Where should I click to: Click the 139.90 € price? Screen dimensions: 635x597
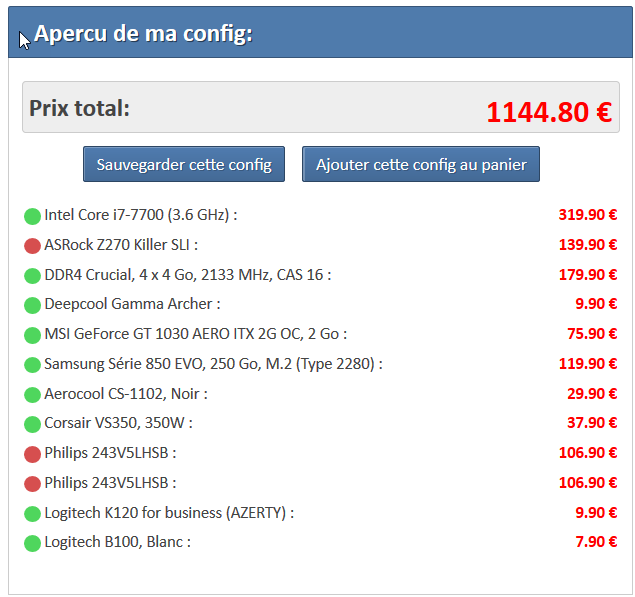coord(588,245)
